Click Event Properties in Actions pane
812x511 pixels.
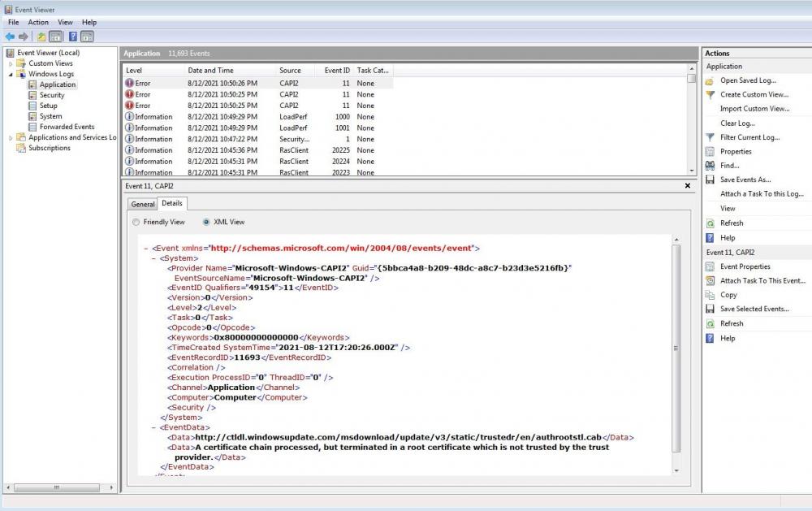745,266
